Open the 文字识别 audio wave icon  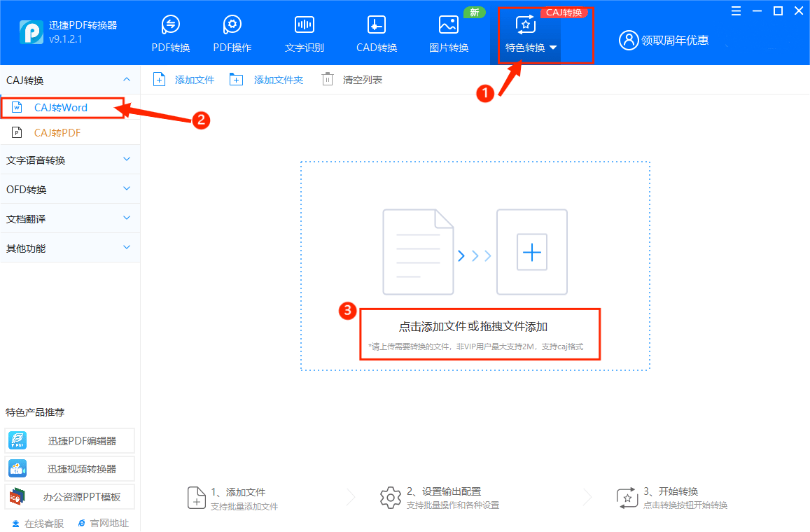[305, 24]
